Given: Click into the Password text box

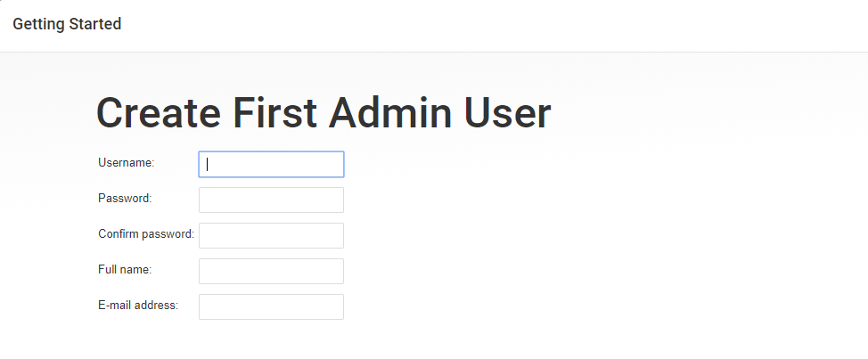Looking at the screenshot, I should coord(271,200).
